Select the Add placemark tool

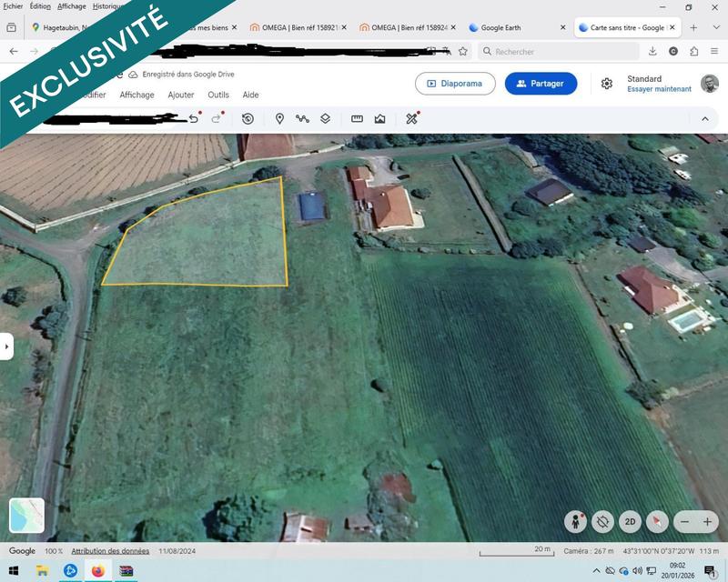(x=278, y=118)
